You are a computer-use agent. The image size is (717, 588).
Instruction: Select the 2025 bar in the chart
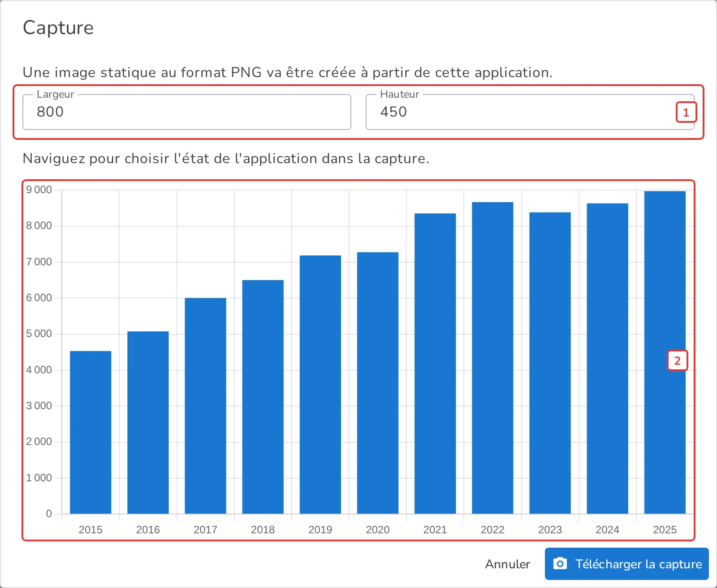click(665, 352)
